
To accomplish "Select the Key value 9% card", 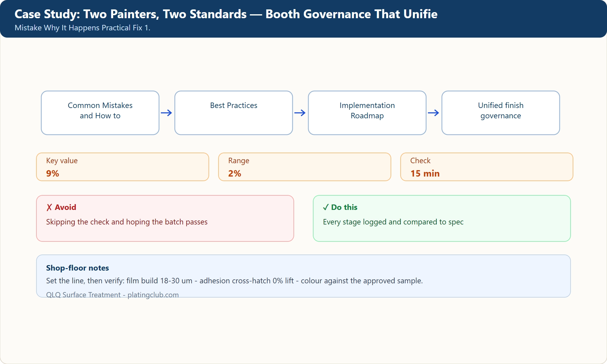I will (123, 167).
